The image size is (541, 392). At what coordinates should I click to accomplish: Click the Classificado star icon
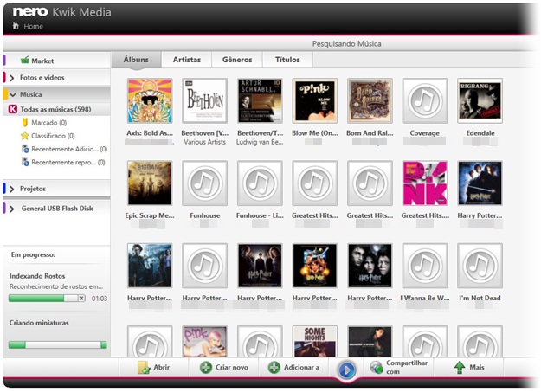(x=25, y=136)
